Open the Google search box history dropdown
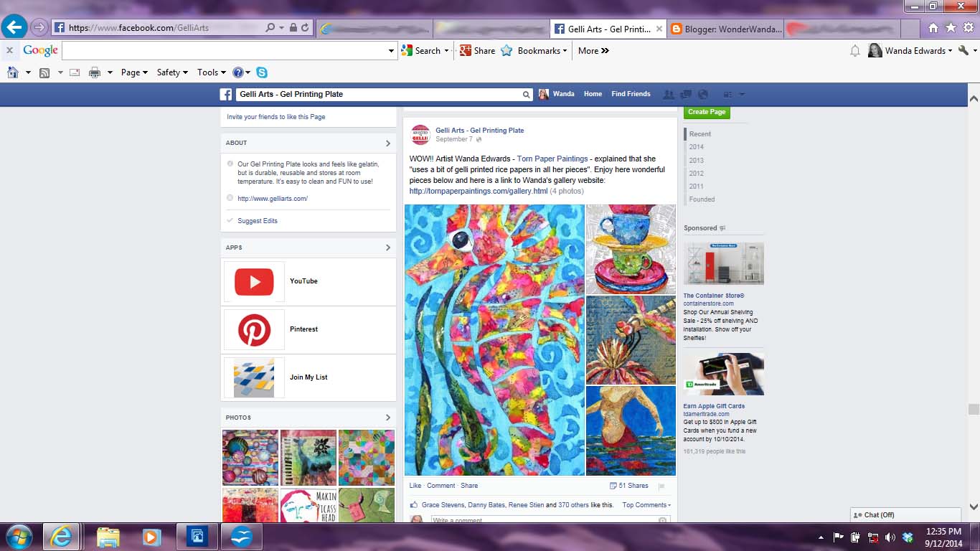The width and height of the screenshot is (980, 551). pyautogui.click(x=391, y=50)
